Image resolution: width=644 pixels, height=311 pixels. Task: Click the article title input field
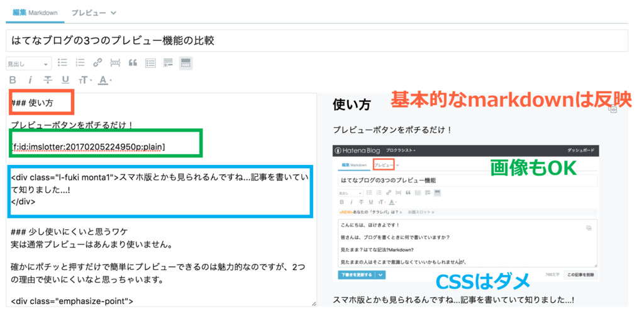point(317,40)
